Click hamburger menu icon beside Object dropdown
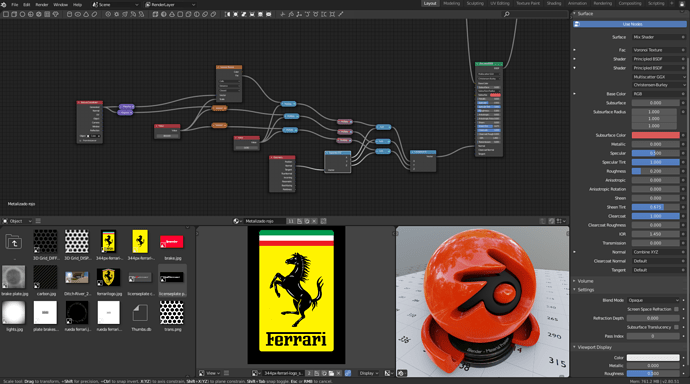 click(x=38, y=221)
